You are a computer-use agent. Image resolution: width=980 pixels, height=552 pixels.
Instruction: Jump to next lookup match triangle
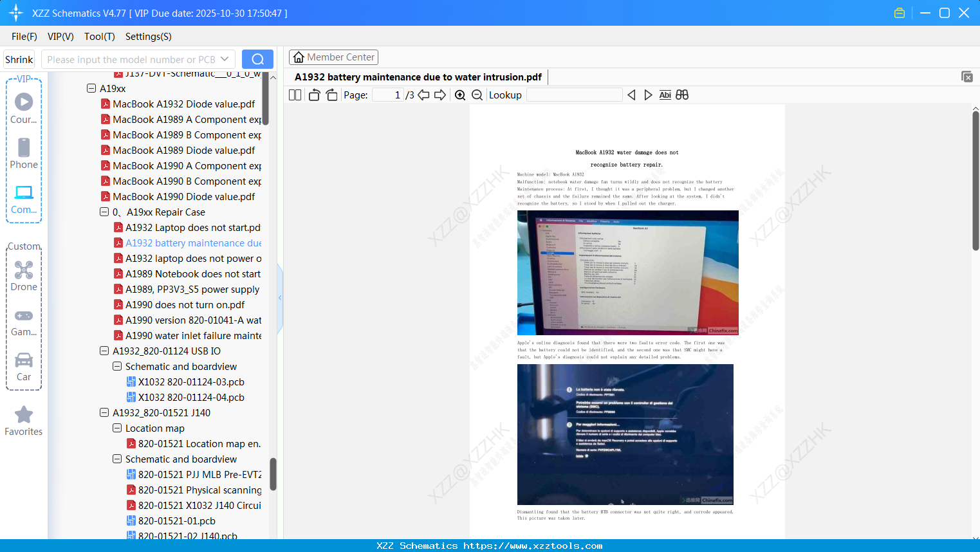tap(648, 95)
